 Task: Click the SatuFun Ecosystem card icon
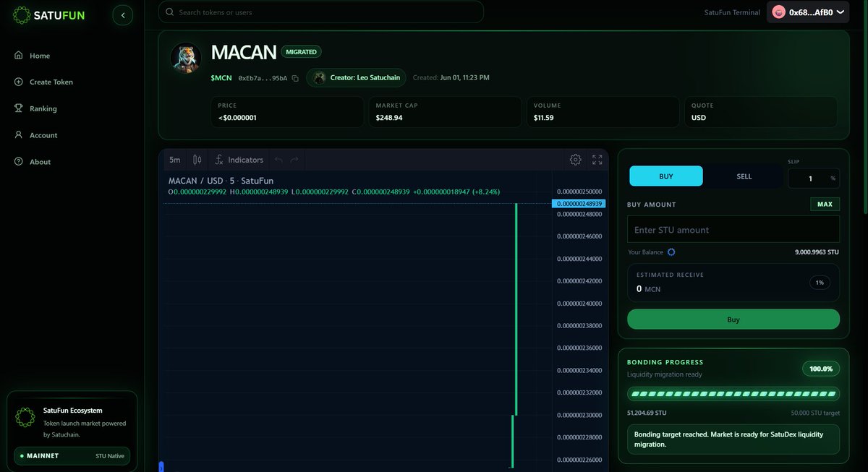click(25, 417)
